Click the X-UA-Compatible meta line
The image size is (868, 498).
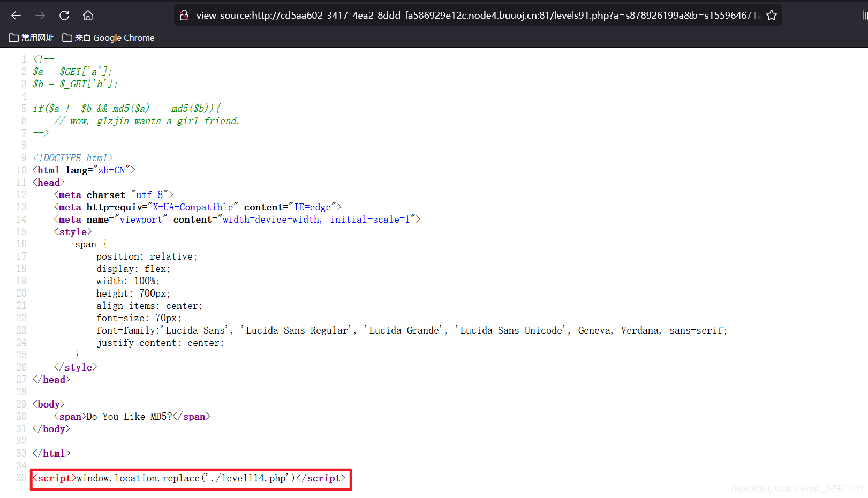click(x=198, y=207)
